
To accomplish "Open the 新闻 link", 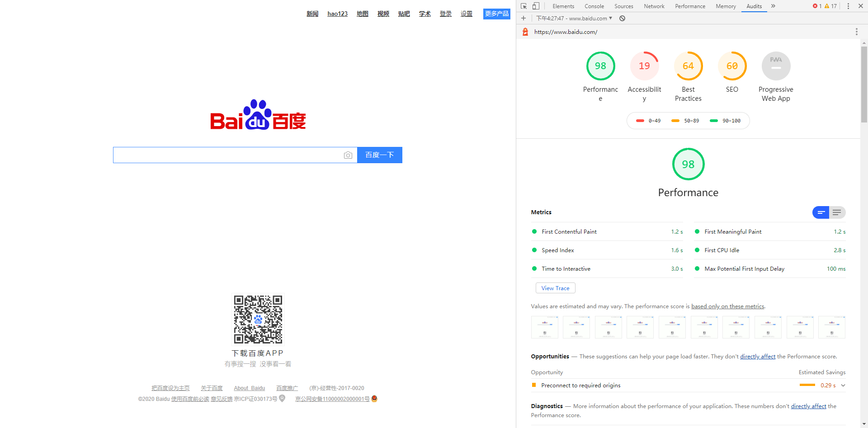I will point(312,14).
